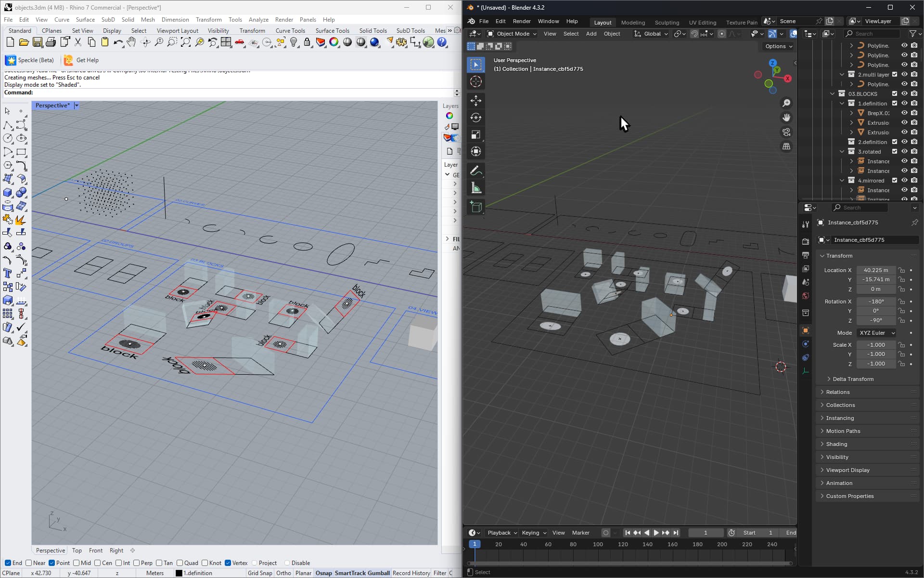Select Blender's Rotate tool

[x=476, y=118]
